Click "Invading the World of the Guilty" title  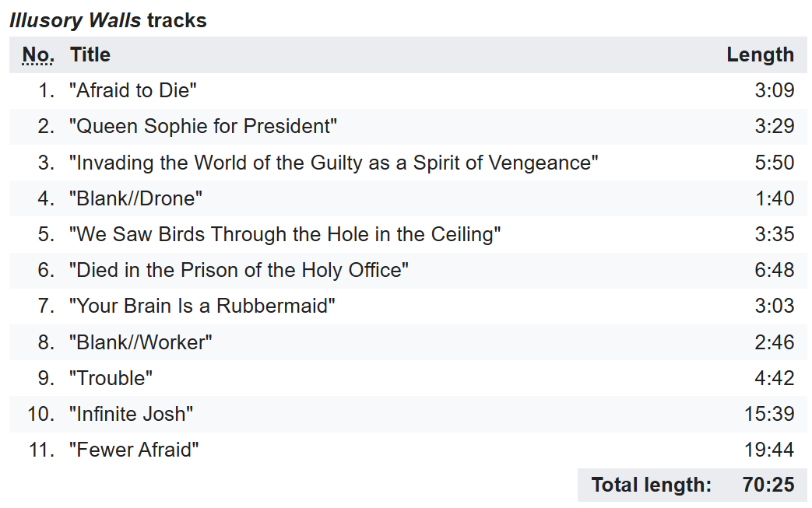[x=333, y=163]
